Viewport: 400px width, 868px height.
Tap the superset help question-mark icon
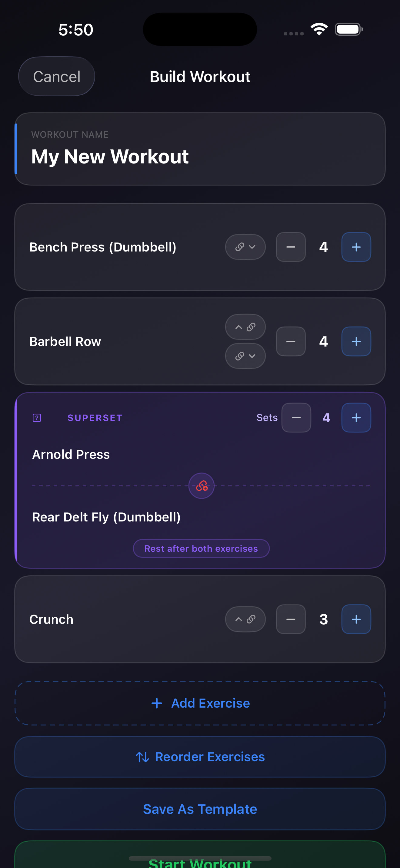36,417
